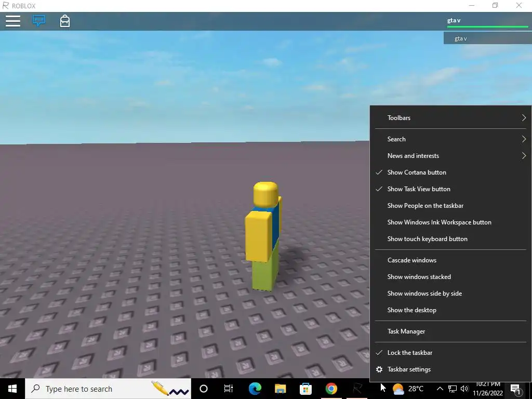Expand the News and interests submenu
This screenshot has height=399, width=532.
pyautogui.click(x=450, y=156)
